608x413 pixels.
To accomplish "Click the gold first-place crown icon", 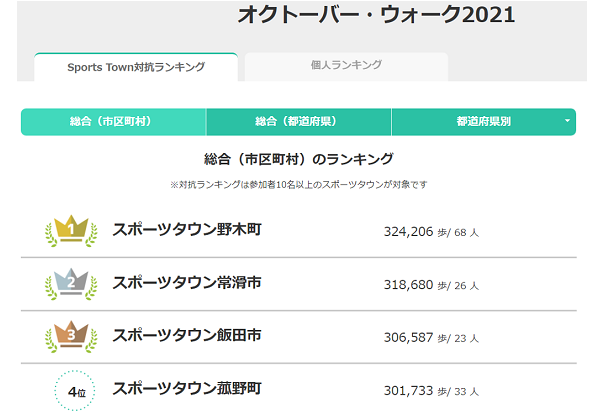I will pos(72,231).
